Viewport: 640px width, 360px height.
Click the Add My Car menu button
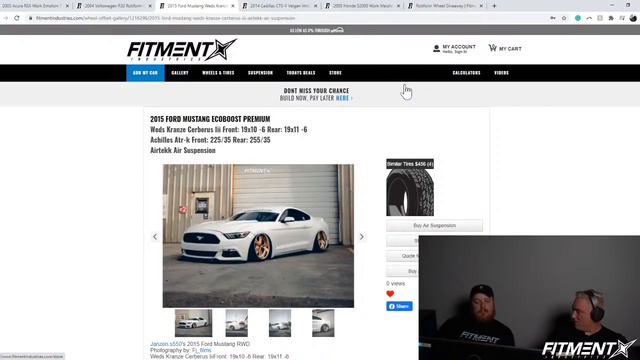click(x=145, y=73)
